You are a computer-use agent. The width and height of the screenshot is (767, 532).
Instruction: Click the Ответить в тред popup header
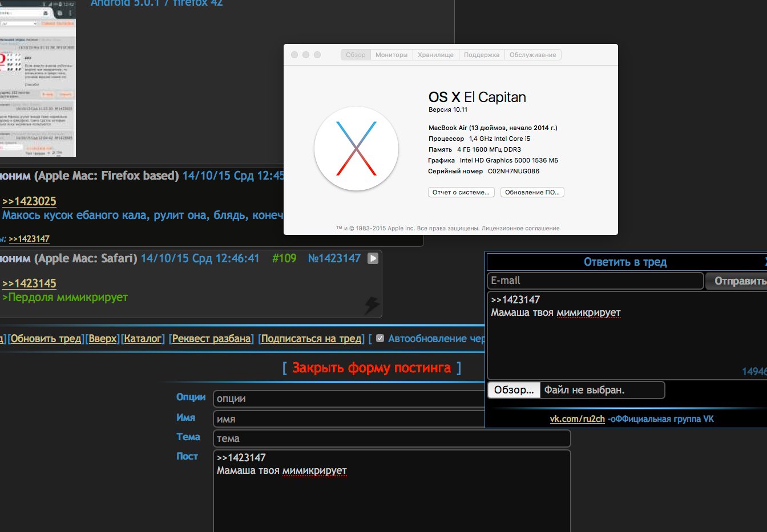625,262
